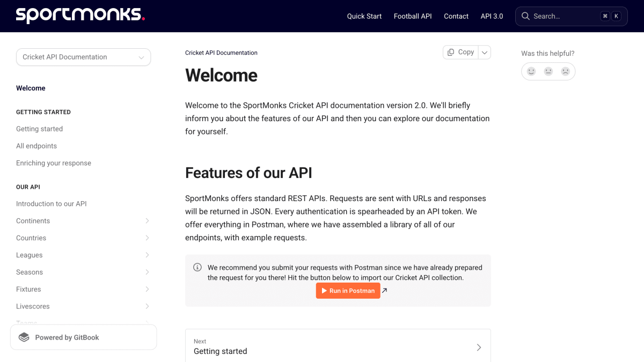Image resolution: width=644 pixels, height=362 pixels.
Task: Click the K shortcut key badge
Action: tap(616, 16)
